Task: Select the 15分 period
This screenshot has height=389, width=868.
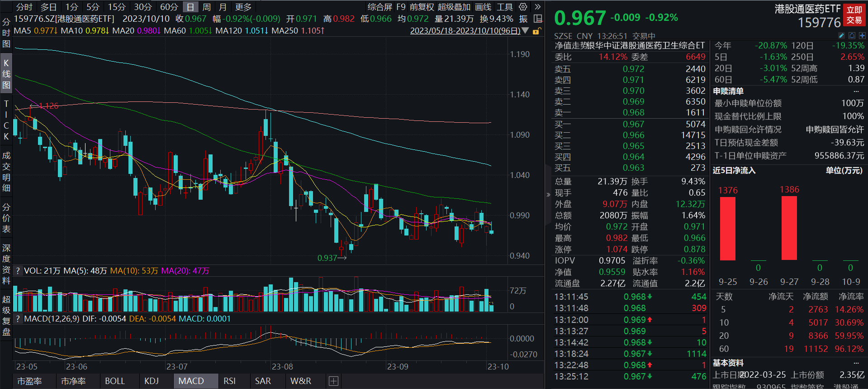Action: [117, 7]
